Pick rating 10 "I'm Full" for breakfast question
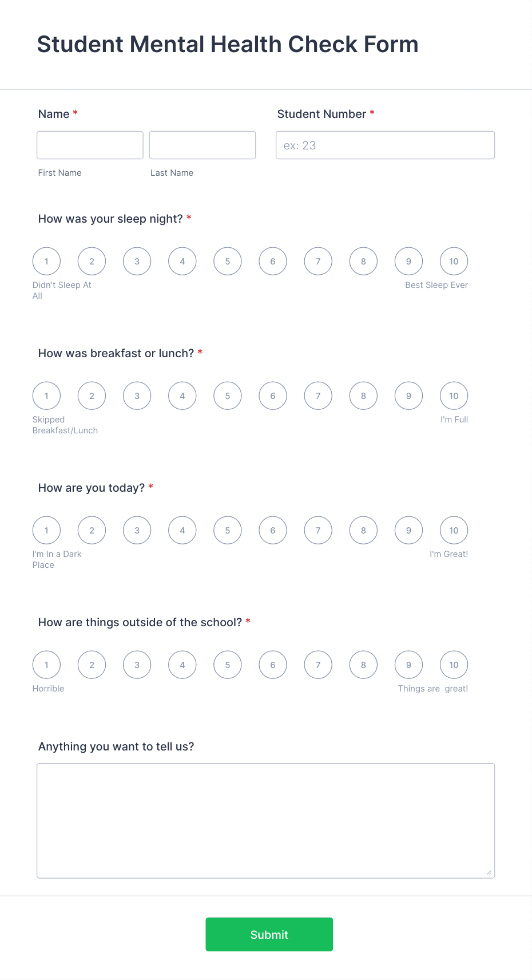Image resolution: width=532 pixels, height=980 pixels. point(454,396)
